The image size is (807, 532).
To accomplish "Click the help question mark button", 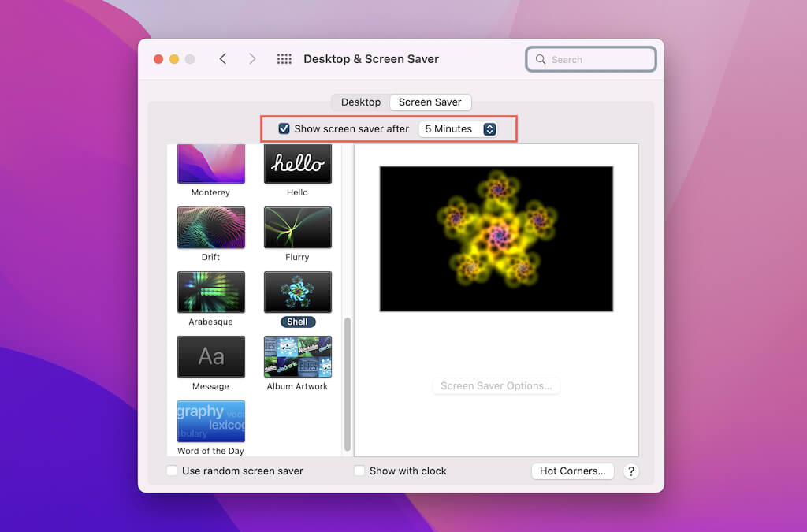I will [x=630, y=471].
